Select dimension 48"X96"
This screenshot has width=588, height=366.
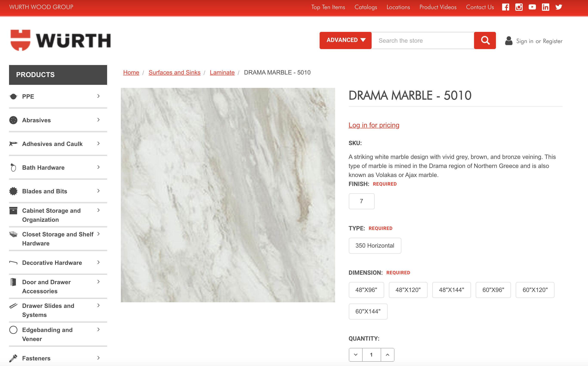(x=366, y=290)
